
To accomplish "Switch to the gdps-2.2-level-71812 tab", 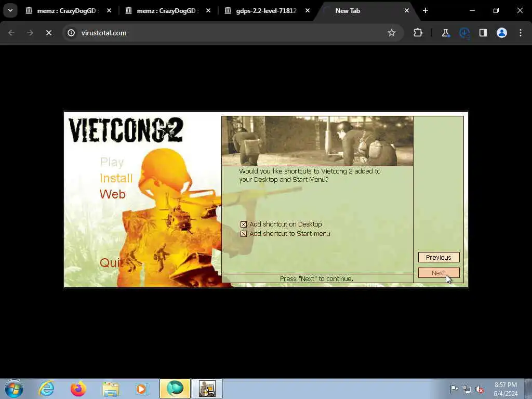I will tap(266, 11).
